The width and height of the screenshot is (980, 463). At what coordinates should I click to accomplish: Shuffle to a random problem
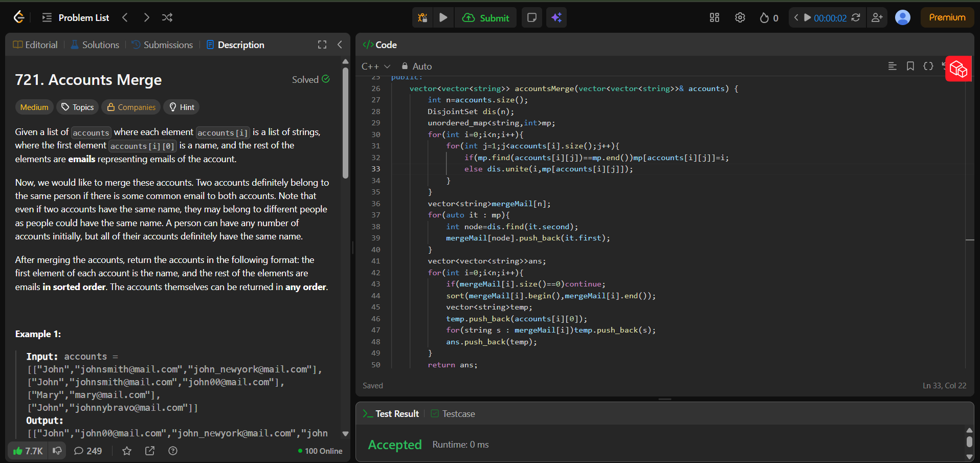pos(167,18)
